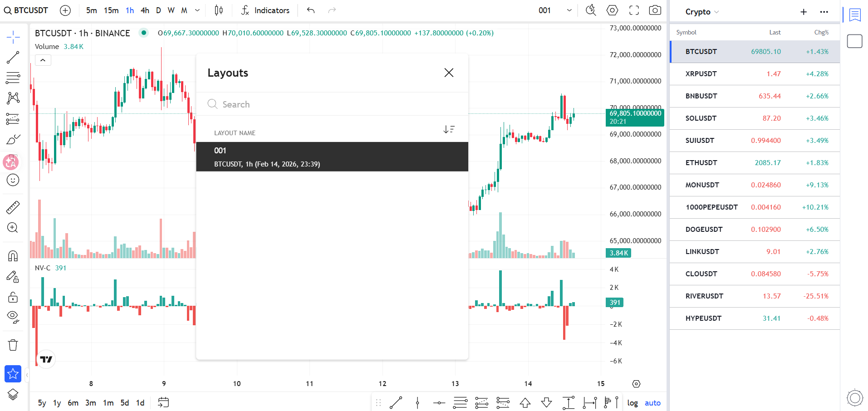Select the trend line drawing tool
The height and width of the screenshot is (411, 868).
13,58
